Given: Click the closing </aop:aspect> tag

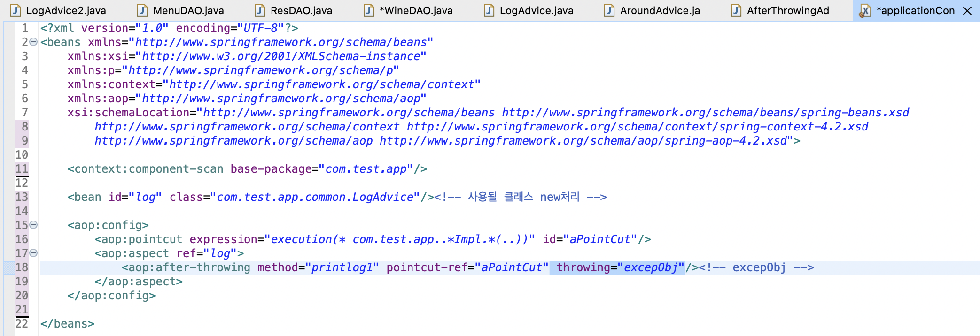Looking at the screenshot, I should tap(139, 282).
